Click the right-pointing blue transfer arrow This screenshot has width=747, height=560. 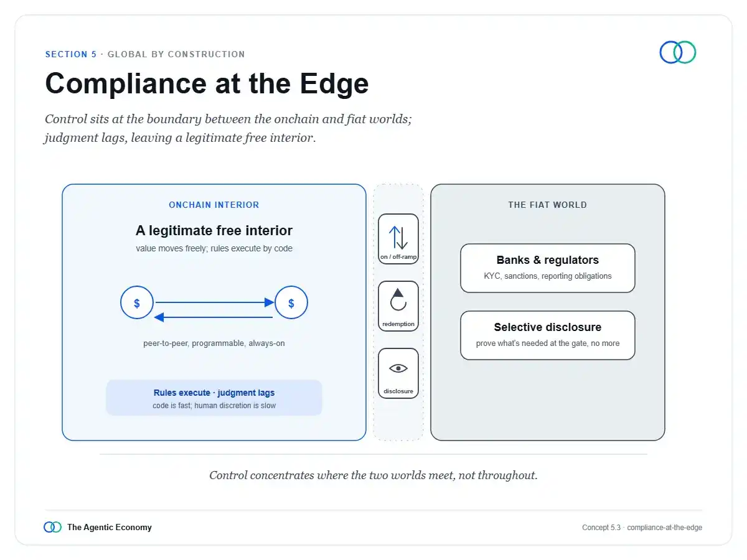(215, 302)
